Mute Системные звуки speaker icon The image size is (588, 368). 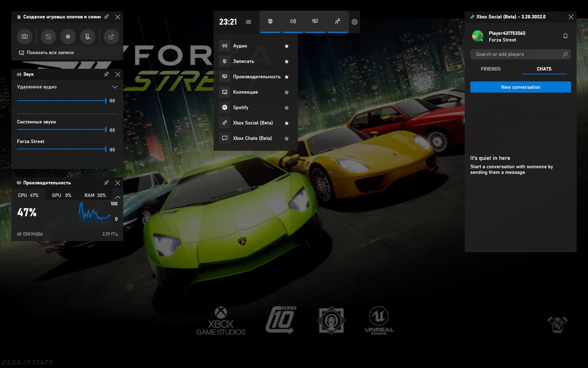point(112,130)
